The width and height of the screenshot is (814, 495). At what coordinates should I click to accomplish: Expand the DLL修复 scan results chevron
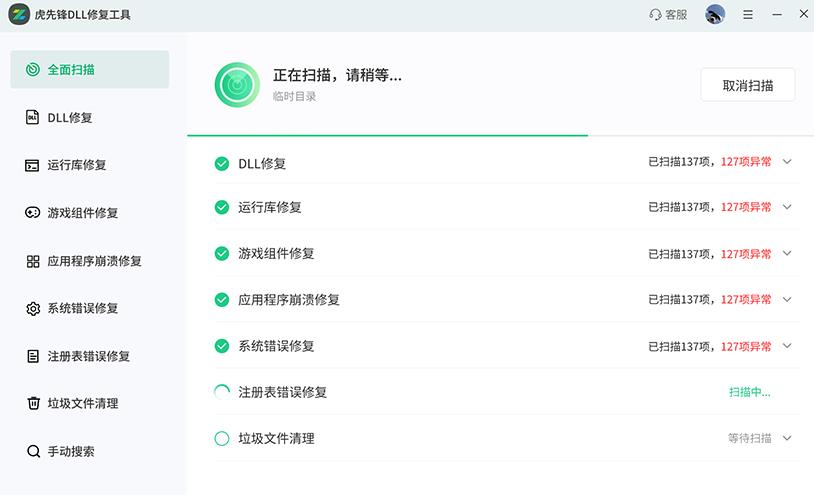(787, 161)
